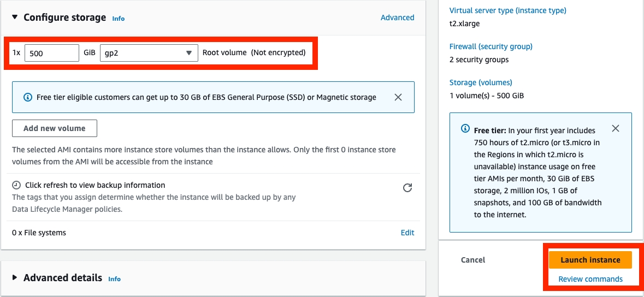Click the Storage (volumes) summary link
Image resolution: width=644 pixels, height=297 pixels.
click(480, 82)
